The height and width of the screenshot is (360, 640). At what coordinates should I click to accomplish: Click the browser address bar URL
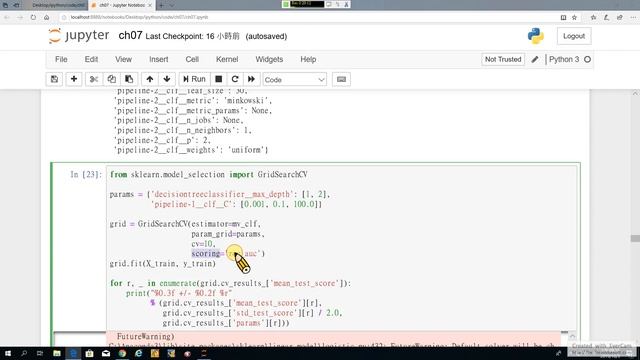click(139, 17)
